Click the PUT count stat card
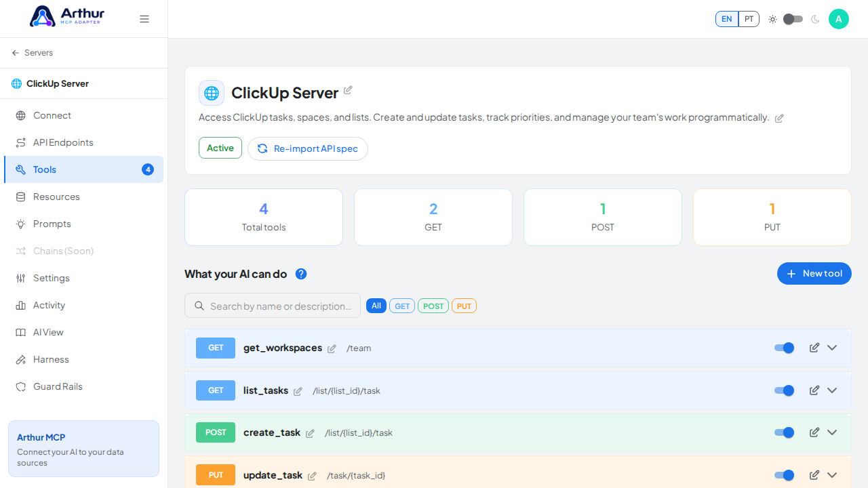 click(x=772, y=217)
